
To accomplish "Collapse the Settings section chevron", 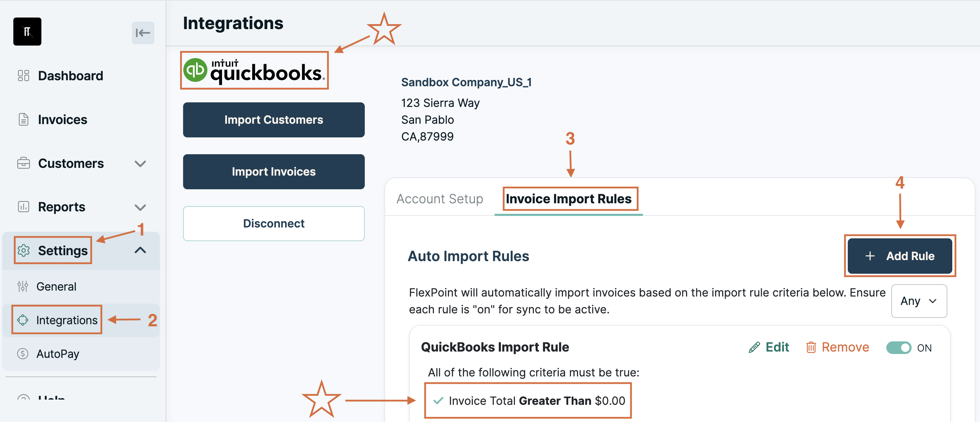I will pyautogui.click(x=140, y=250).
